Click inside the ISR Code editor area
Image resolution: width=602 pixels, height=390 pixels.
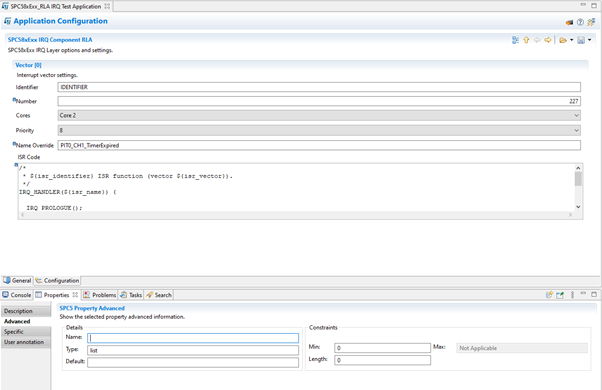click(x=296, y=187)
